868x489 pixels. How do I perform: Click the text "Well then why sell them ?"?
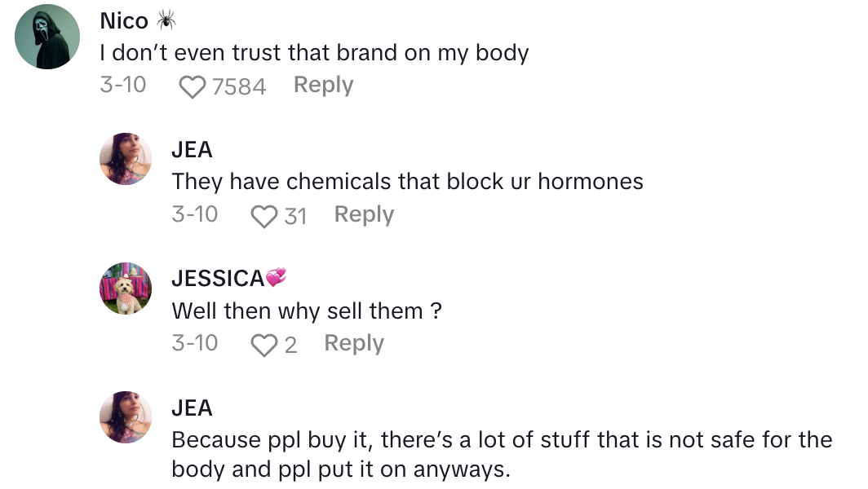click(307, 311)
